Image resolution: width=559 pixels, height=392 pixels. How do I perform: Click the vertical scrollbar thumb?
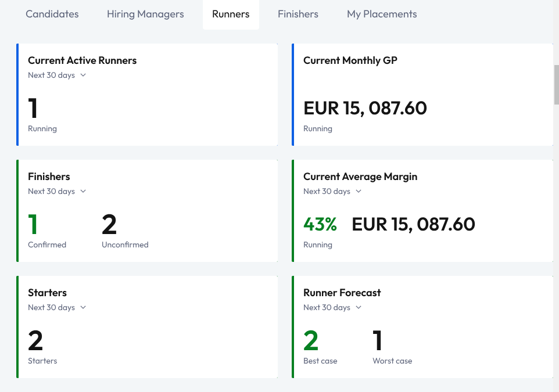point(556,84)
